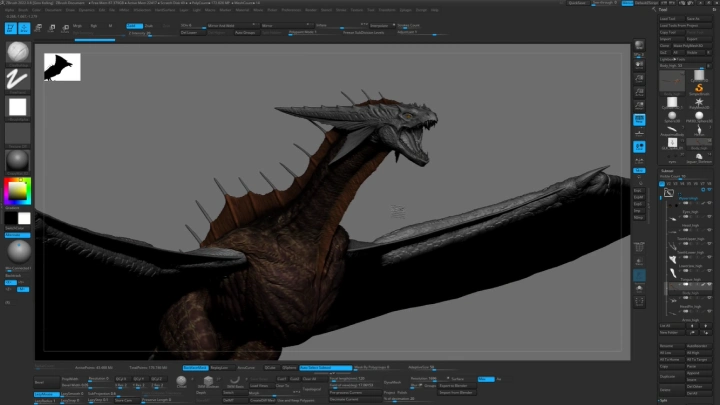Open the Interpolate dropdown
The height and width of the screenshot is (405, 720).
coord(382,25)
